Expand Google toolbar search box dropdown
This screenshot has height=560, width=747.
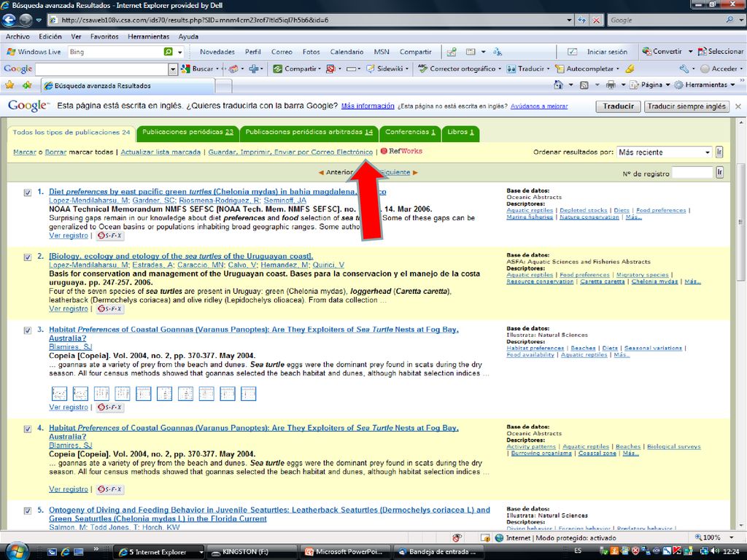173,69
